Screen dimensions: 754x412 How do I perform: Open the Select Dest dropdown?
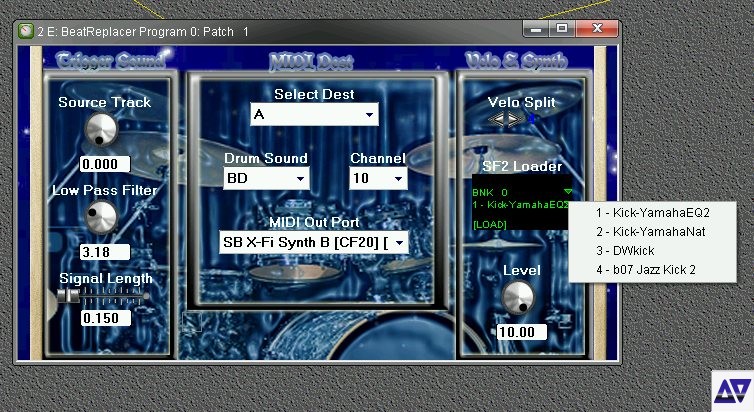pyautogui.click(x=315, y=115)
